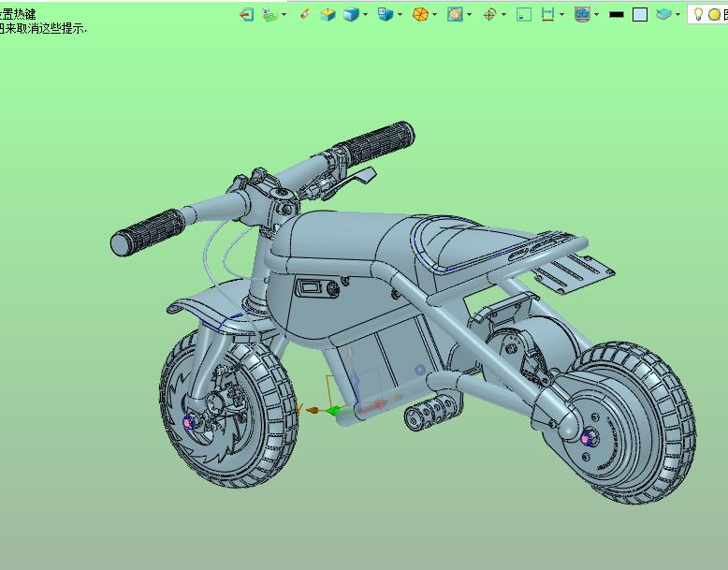Pick the black color swatch
The width and height of the screenshot is (728, 570).
pyautogui.click(x=617, y=14)
